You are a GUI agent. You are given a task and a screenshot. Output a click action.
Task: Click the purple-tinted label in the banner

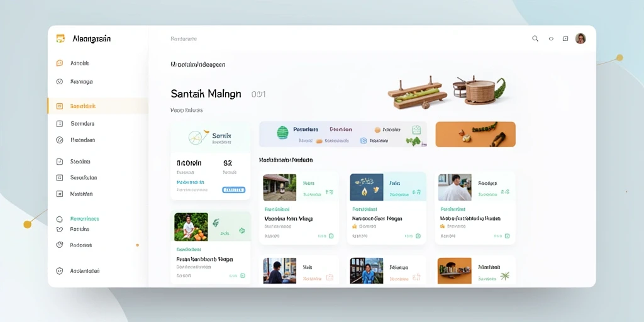tap(340, 130)
